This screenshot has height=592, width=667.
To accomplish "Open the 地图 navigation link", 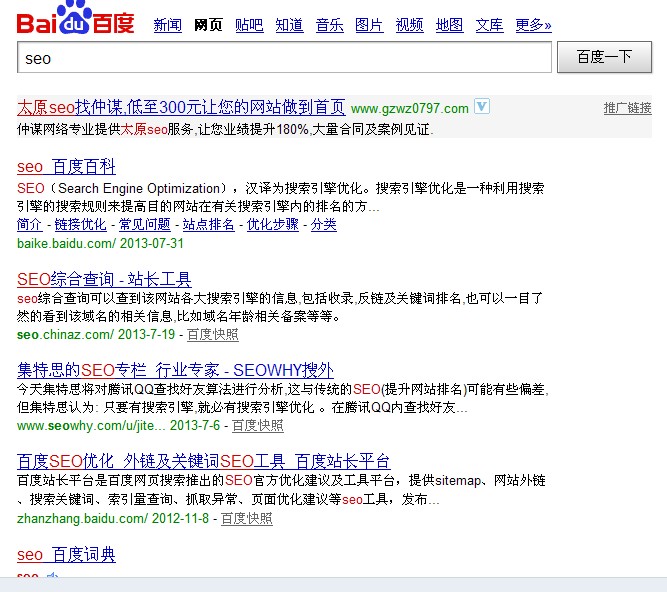I will coord(449,25).
